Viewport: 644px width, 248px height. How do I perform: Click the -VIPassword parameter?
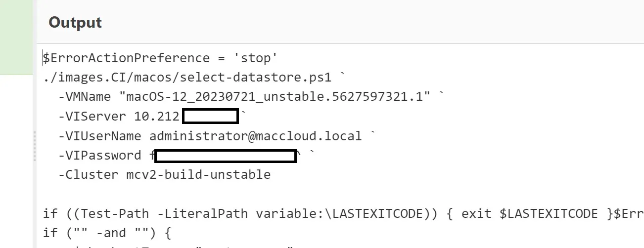pos(100,156)
